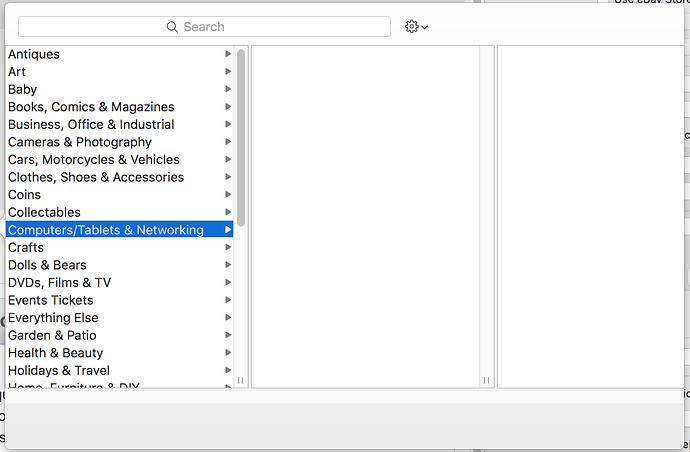Viewport: 690px width, 452px height.
Task: Click the category Search field
Action: pyautogui.click(x=204, y=27)
